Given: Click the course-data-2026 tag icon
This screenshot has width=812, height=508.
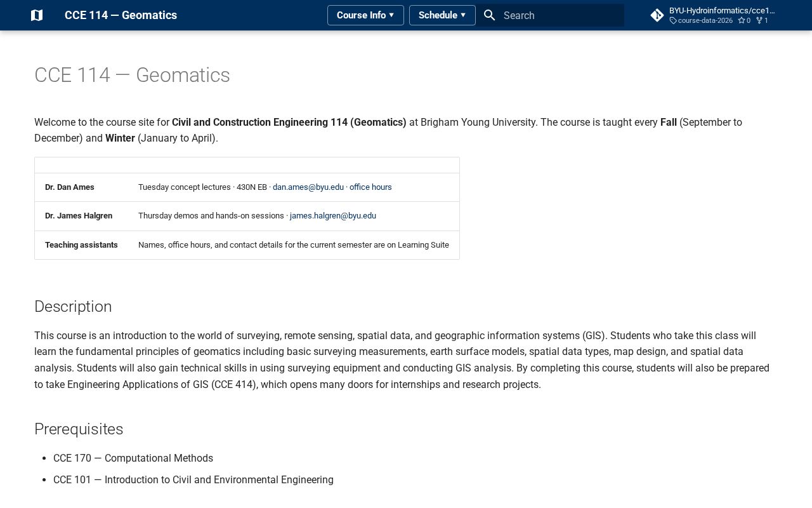Looking at the screenshot, I should (673, 20).
